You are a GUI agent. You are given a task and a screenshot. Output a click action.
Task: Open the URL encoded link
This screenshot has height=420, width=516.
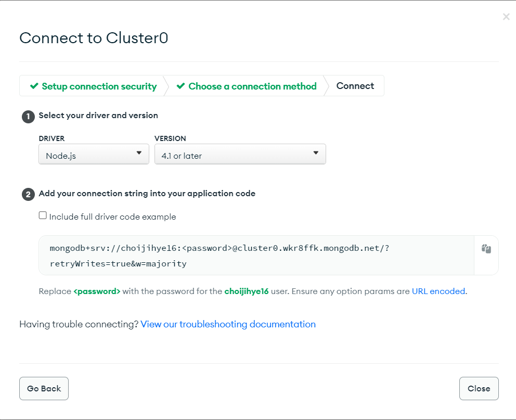(438, 291)
